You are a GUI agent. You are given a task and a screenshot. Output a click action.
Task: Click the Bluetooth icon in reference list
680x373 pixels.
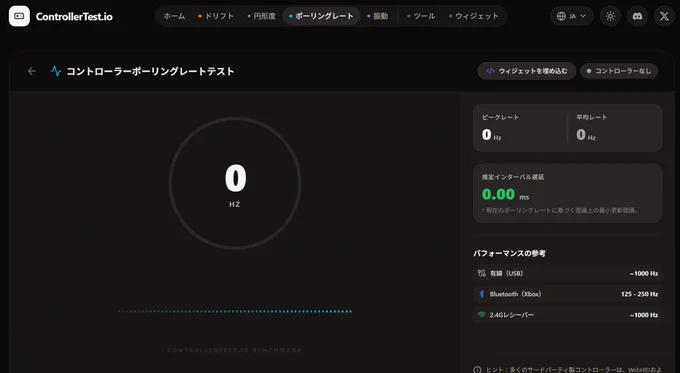point(481,294)
